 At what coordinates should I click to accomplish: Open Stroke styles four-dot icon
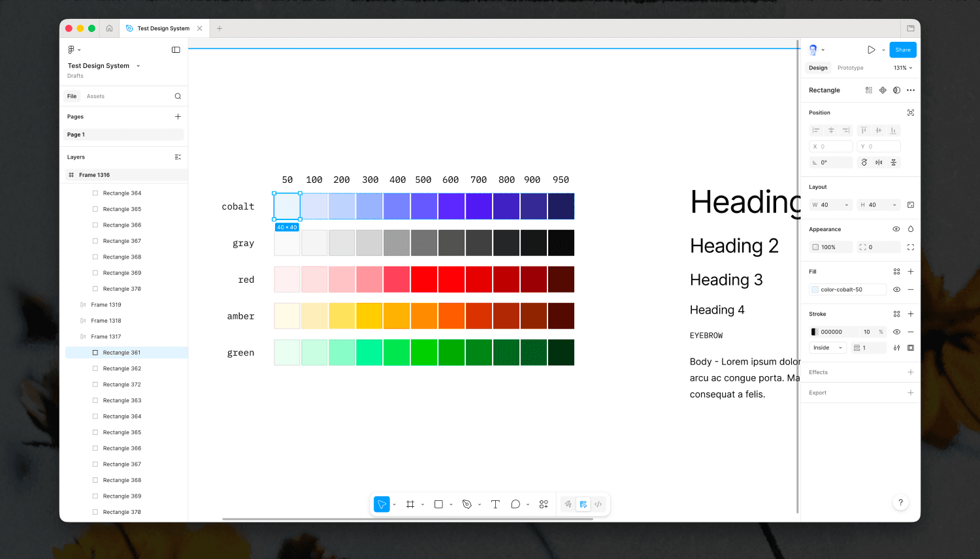pos(896,314)
